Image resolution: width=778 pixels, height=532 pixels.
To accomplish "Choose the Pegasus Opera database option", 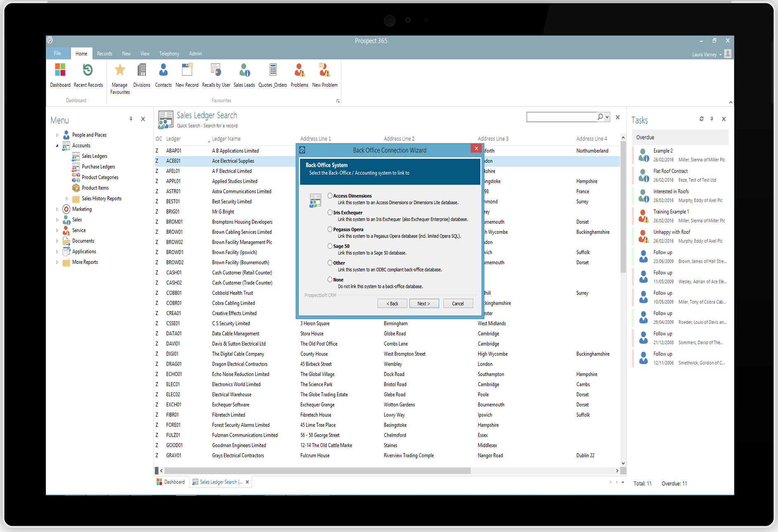I will point(330,229).
